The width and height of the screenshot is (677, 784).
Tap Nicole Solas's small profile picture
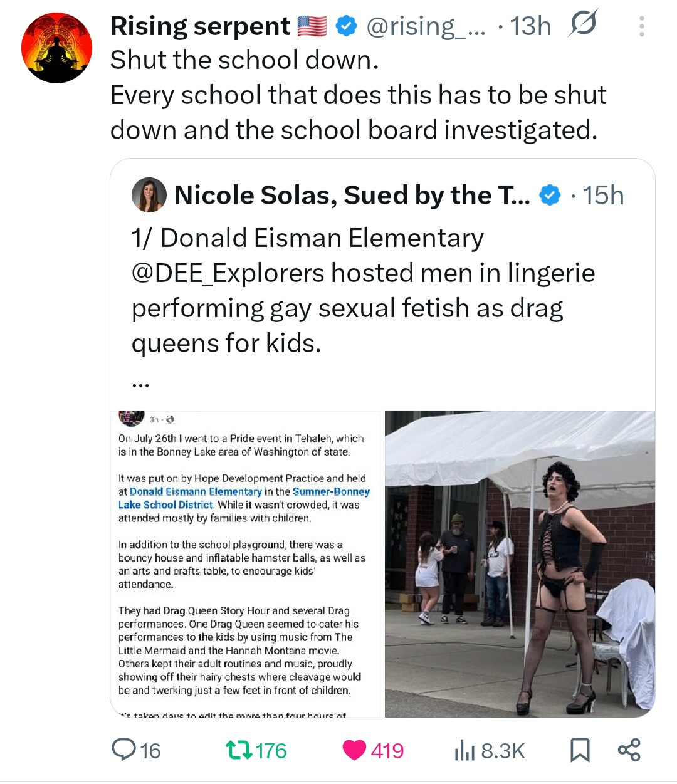click(x=149, y=195)
